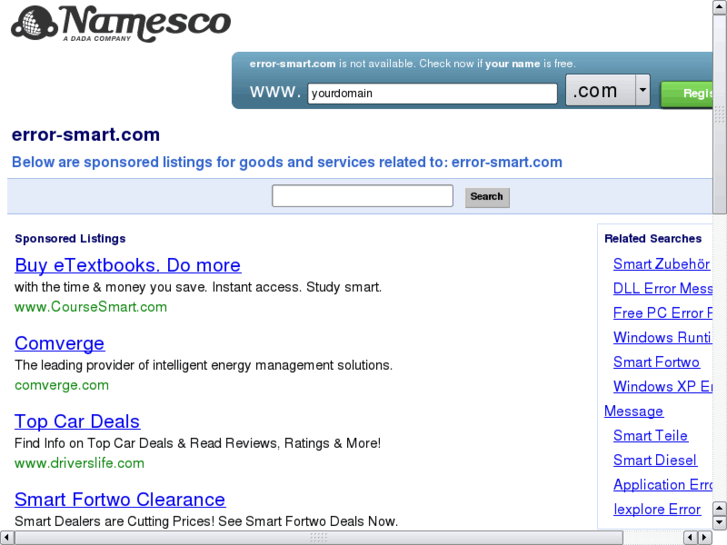Select related search Smart Diesel

pyautogui.click(x=655, y=460)
